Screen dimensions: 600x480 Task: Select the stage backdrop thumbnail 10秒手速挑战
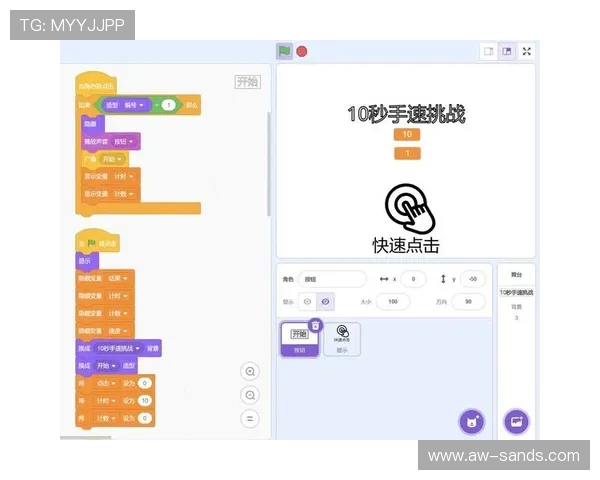click(x=516, y=292)
